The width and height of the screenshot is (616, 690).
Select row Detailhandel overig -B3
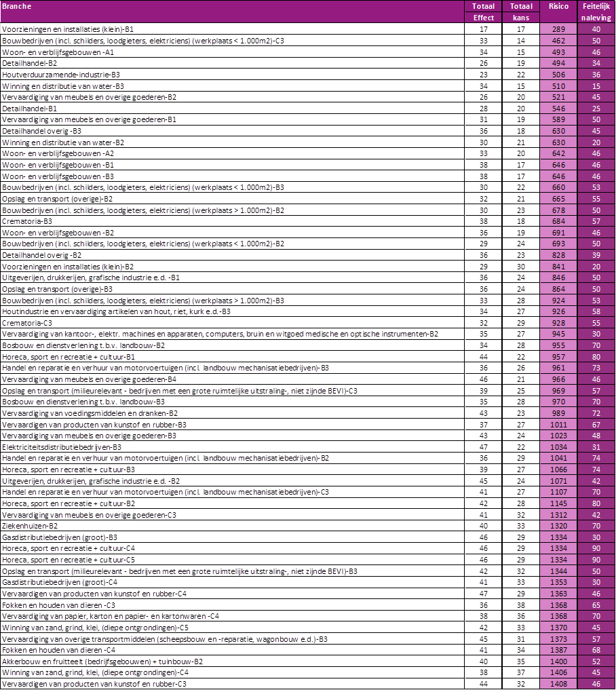click(x=307, y=131)
